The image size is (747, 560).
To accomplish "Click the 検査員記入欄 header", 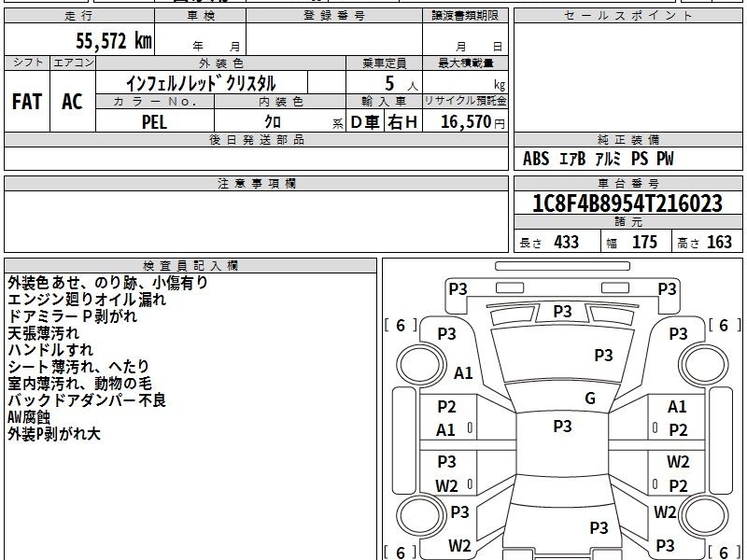I will (190, 266).
